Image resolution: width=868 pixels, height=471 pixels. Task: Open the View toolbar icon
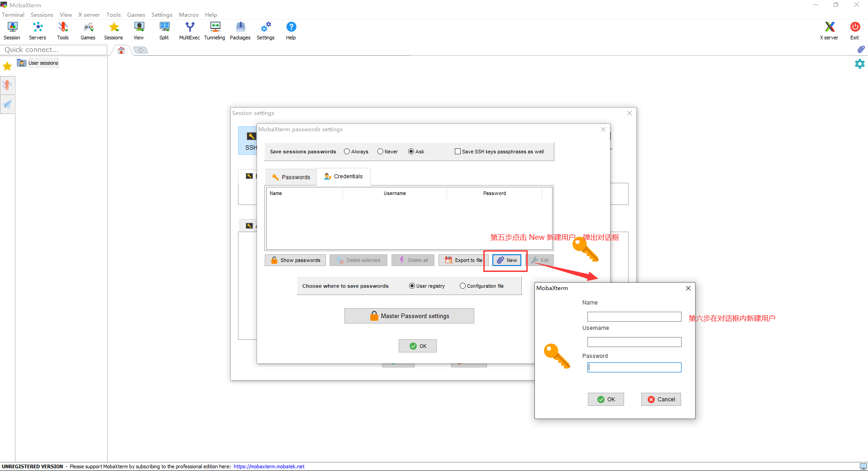[139, 31]
